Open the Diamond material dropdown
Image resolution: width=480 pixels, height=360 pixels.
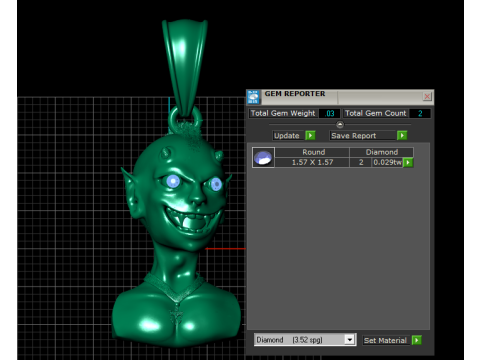pyautogui.click(x=349, y=340)
